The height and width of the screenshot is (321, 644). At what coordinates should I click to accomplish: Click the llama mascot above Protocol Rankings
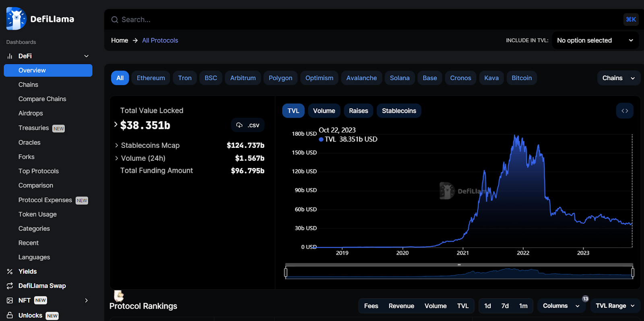119,296
